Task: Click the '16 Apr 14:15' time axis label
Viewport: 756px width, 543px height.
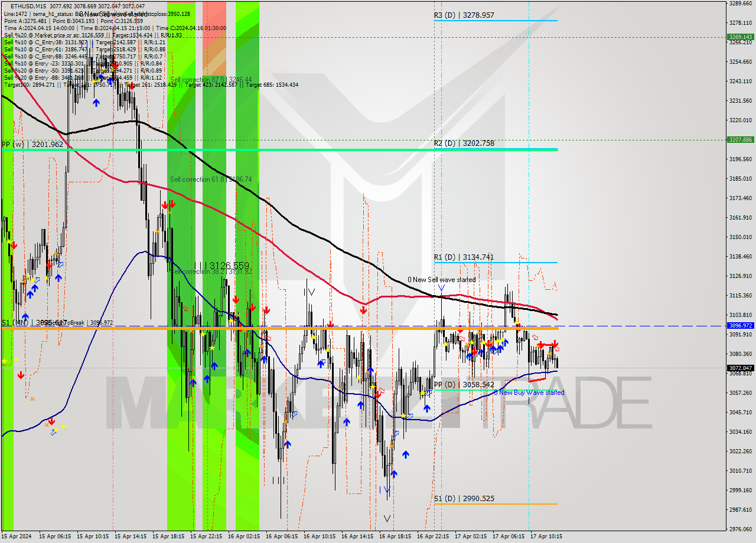Action: 357,537
